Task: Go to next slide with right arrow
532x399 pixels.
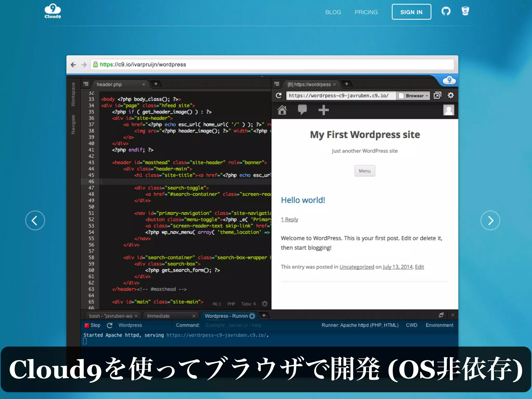Action: tap(490, 221)
